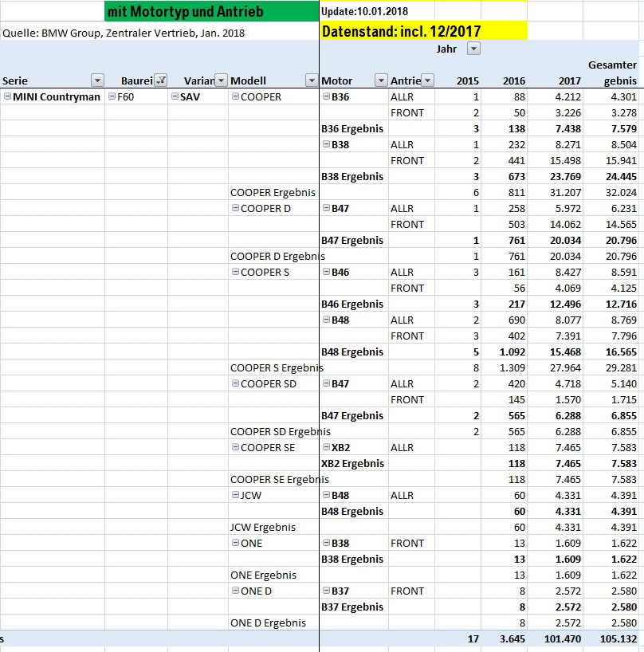Click the B38 FRONT 2017 value 15.498
644x652 pixels.
click(x=565, y=160)
